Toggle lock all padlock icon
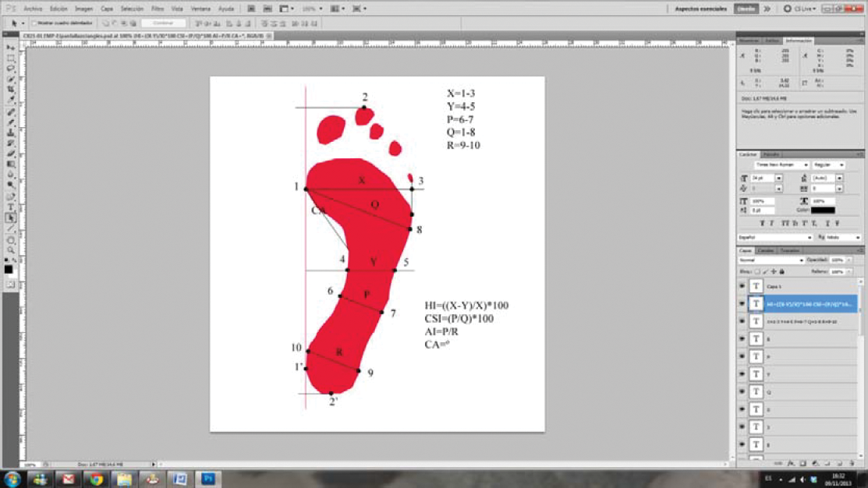 coord(782,271)
